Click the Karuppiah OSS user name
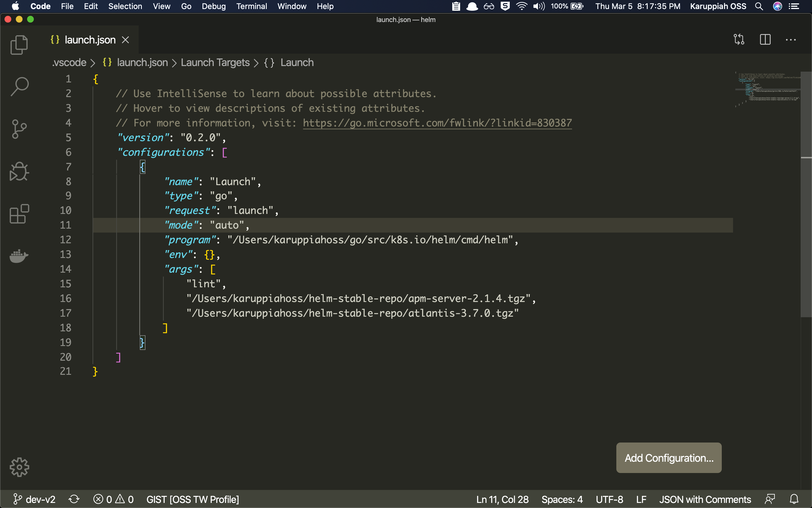 (718, 6)
